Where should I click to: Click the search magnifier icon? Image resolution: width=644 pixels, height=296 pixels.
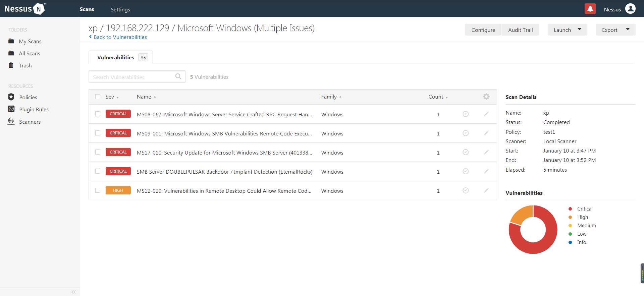[x=178, y=76]
